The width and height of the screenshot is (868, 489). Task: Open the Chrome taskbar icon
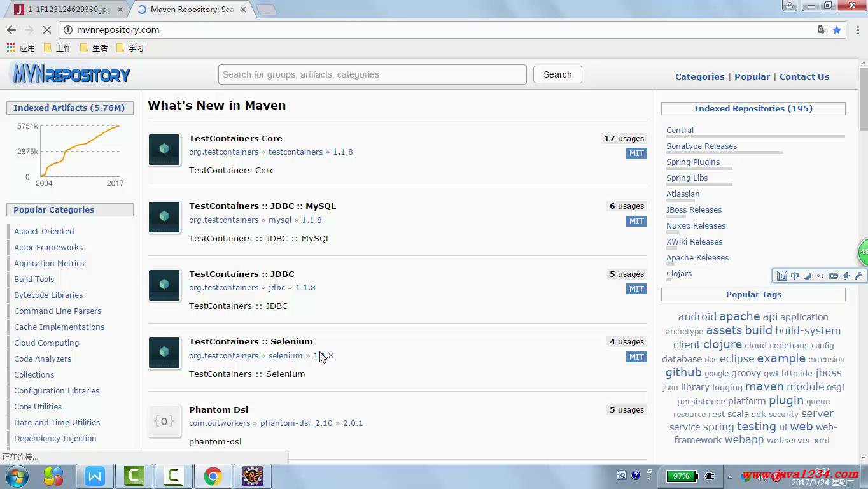click(x=213, y=476)
